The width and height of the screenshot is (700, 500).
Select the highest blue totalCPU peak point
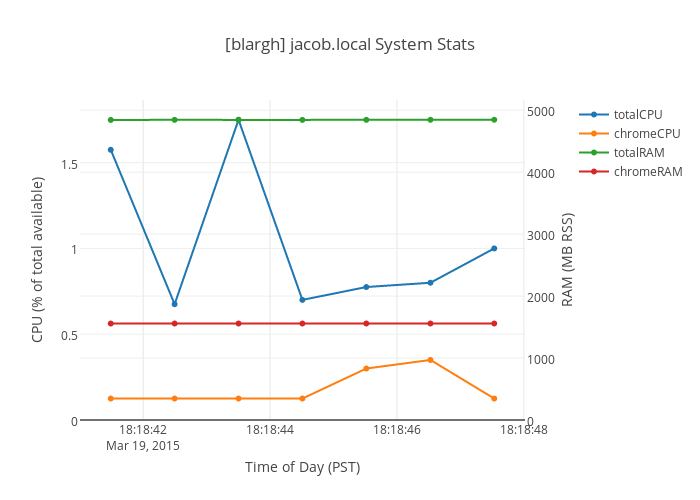[238, 120]
